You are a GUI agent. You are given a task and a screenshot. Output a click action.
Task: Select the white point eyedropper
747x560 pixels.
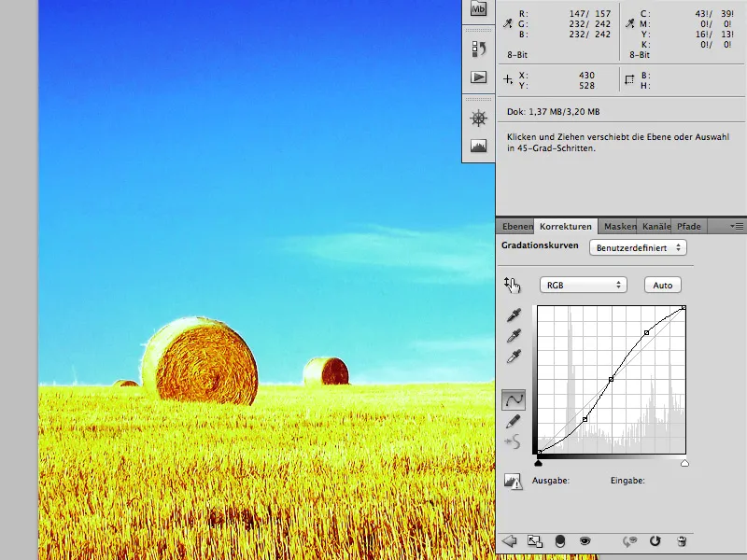(514, 357)
